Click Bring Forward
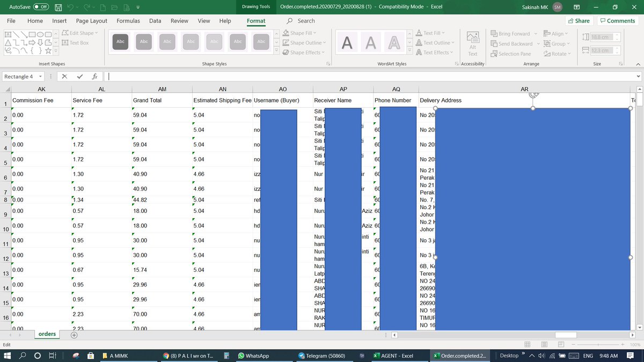The width and height of the screenshot is (644, 362). coord(510,33)
